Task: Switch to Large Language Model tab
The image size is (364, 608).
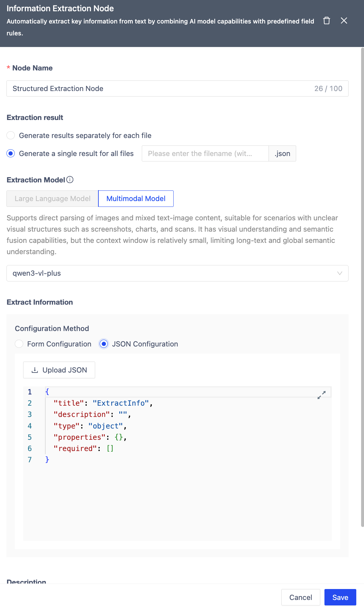Action: coord(52,198)
